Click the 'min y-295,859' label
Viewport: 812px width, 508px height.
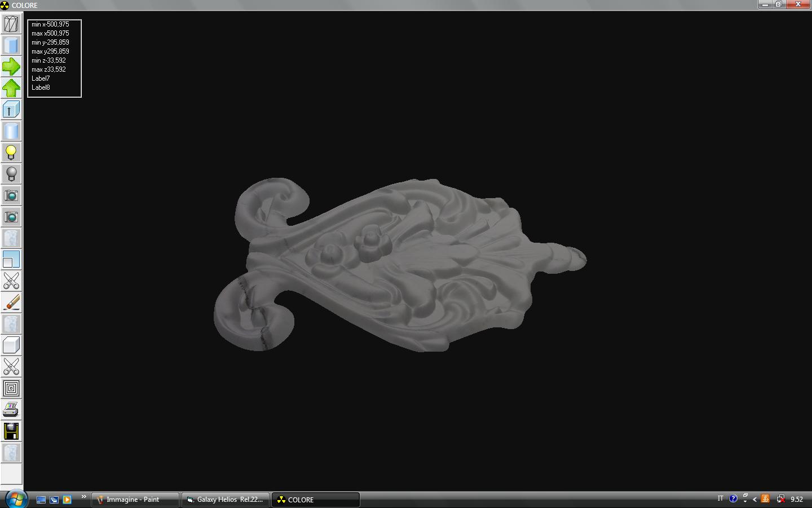[50, 42]
